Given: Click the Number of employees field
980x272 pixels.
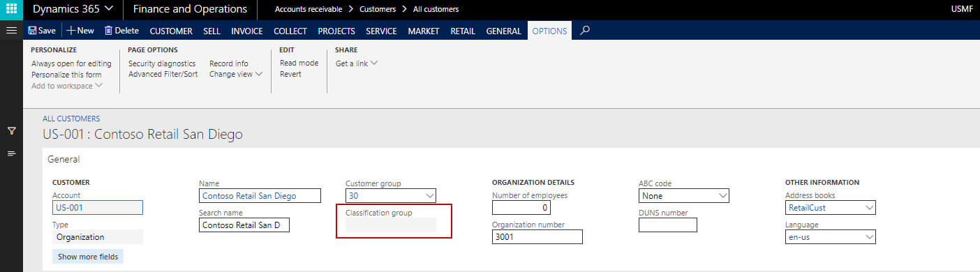Looking at the screenshot, I should (x=521, y=208).
